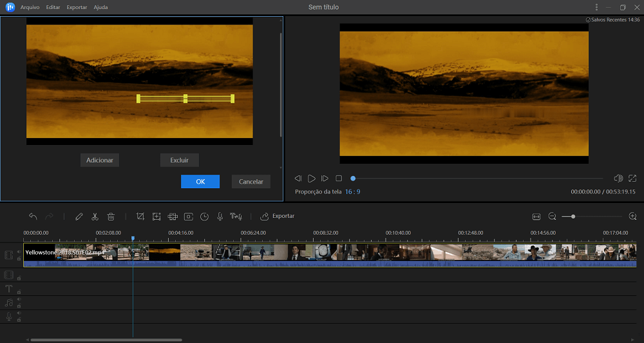Click the 00:00:00.00 / 00:53:19.15 time readout
The image size is (644, 343).
[x=603, y=191]
